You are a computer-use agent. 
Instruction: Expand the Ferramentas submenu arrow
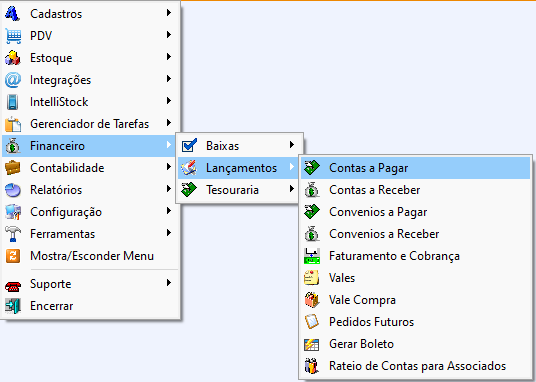169,233
